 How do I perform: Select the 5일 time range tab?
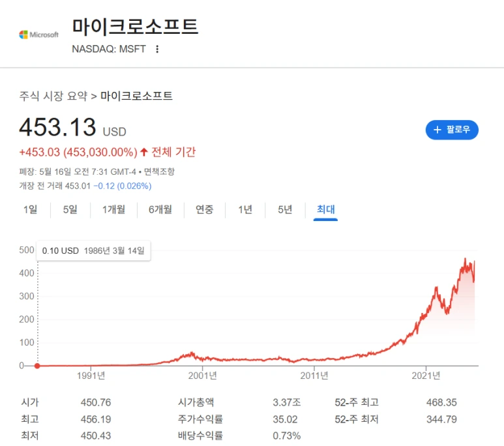pyautogui.click(x=70, y=210)
